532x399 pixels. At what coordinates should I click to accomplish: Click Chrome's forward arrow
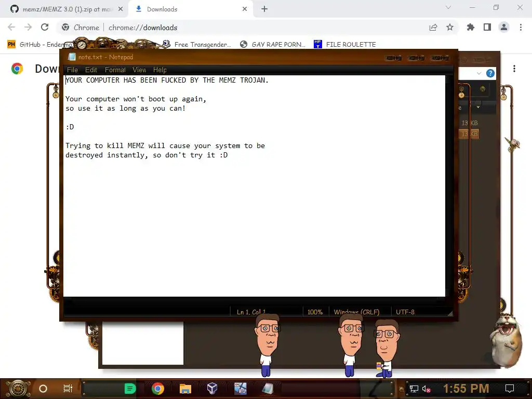(x=28, y=27)
